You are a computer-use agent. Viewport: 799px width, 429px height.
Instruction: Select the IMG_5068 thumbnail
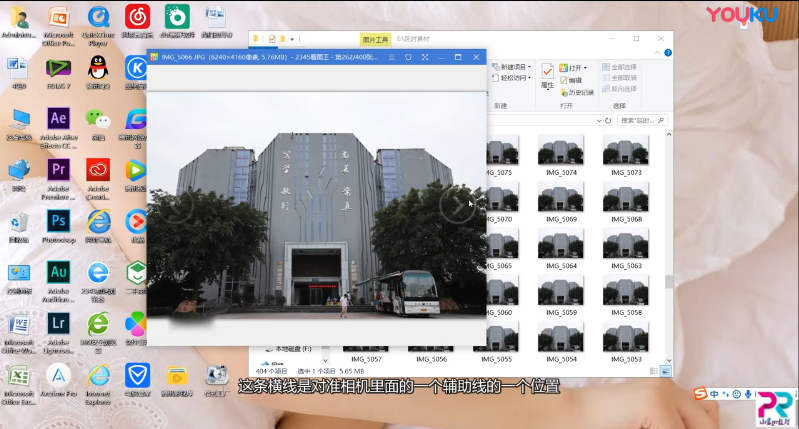(x=626, y=202)
